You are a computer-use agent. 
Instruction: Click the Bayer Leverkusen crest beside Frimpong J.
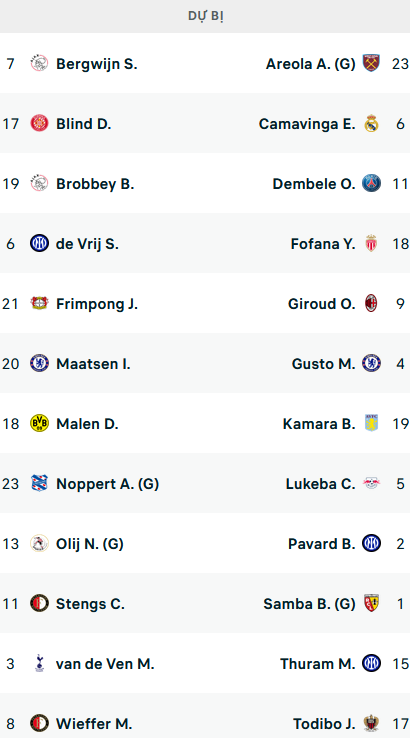[40, 303]
